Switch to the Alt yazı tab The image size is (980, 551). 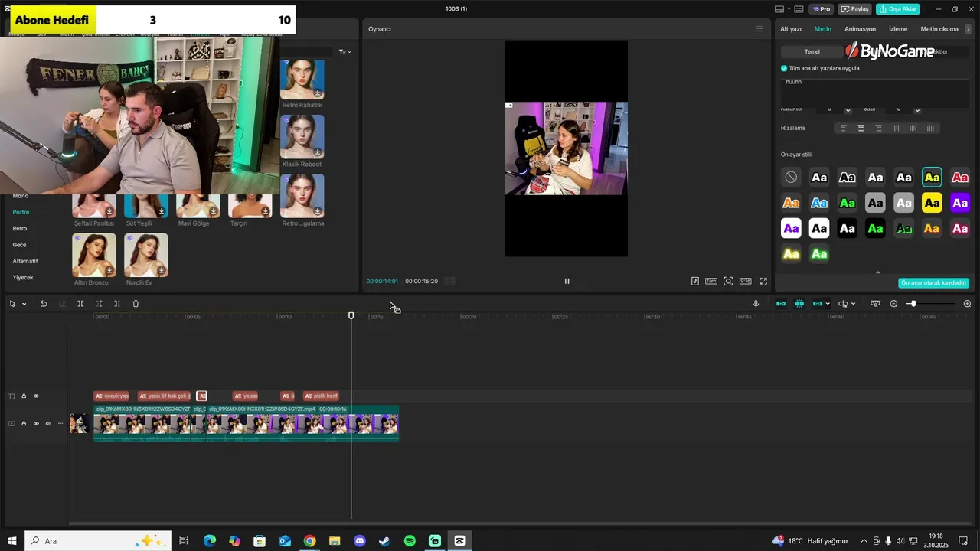791,29
